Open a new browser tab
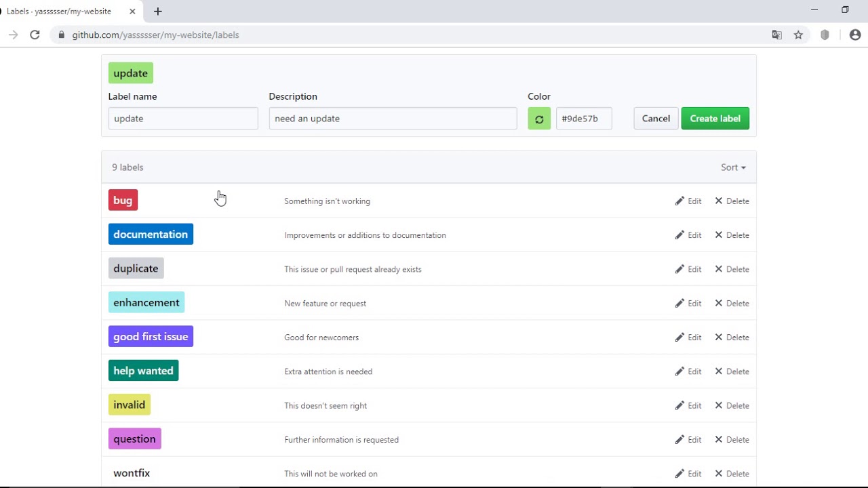The height and width of the screenshot is (488, 868). pyautogui.click(x=158, y=12)
